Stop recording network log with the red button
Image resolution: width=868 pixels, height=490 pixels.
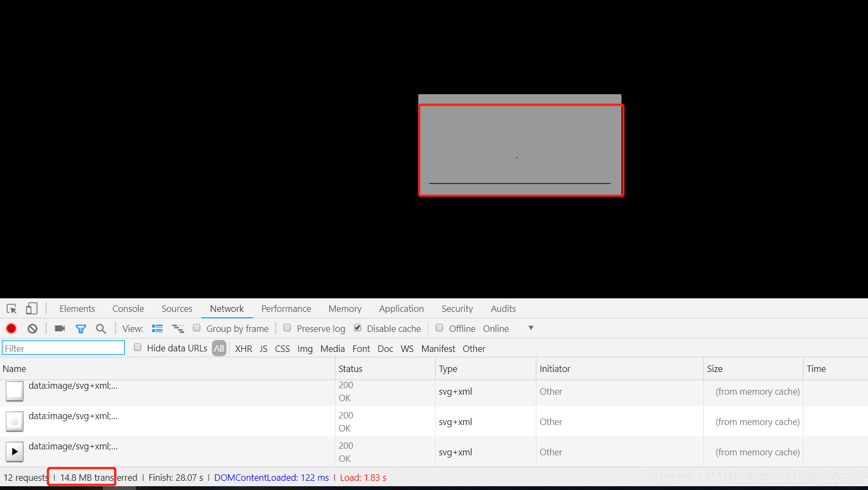click(x=11, y=329)
